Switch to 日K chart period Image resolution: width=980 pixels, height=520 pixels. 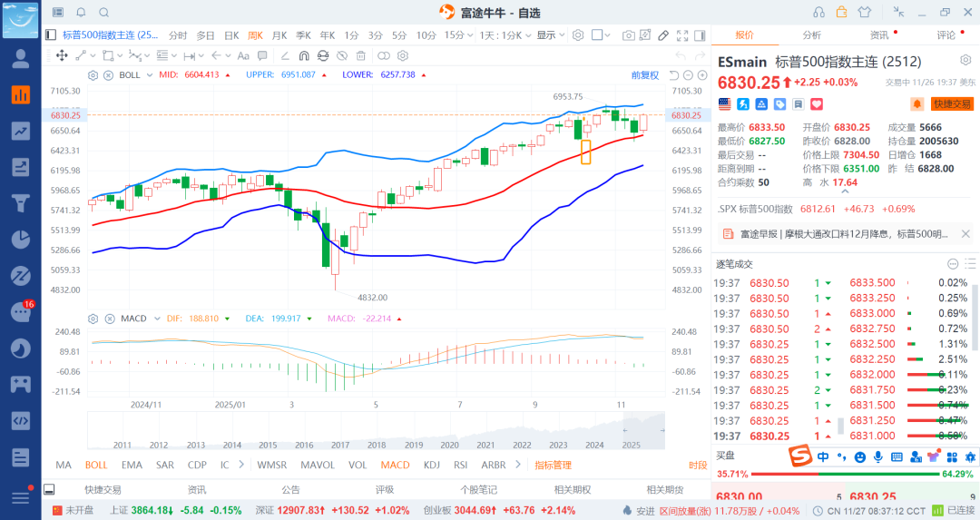pyautogui.click(x=231, y=35)
